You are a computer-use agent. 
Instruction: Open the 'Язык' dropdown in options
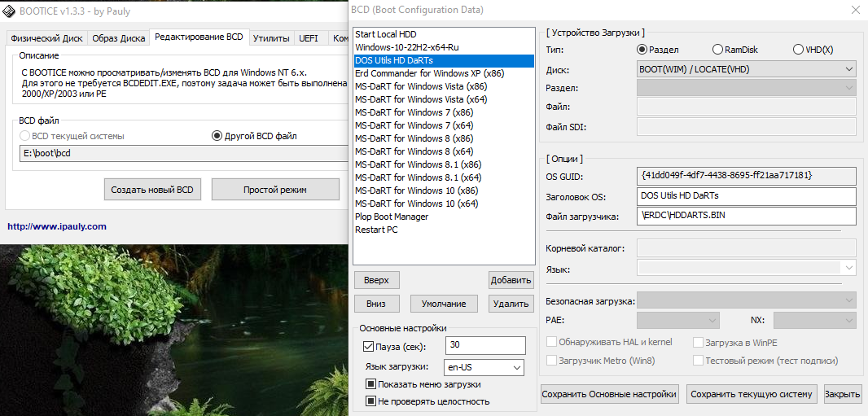click(849, 268)
